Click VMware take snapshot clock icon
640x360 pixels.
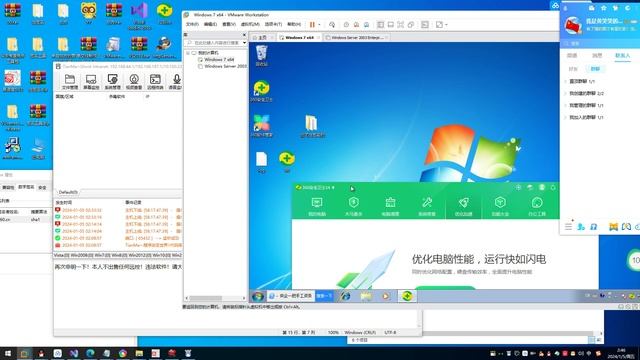click(x=346, y=25)
